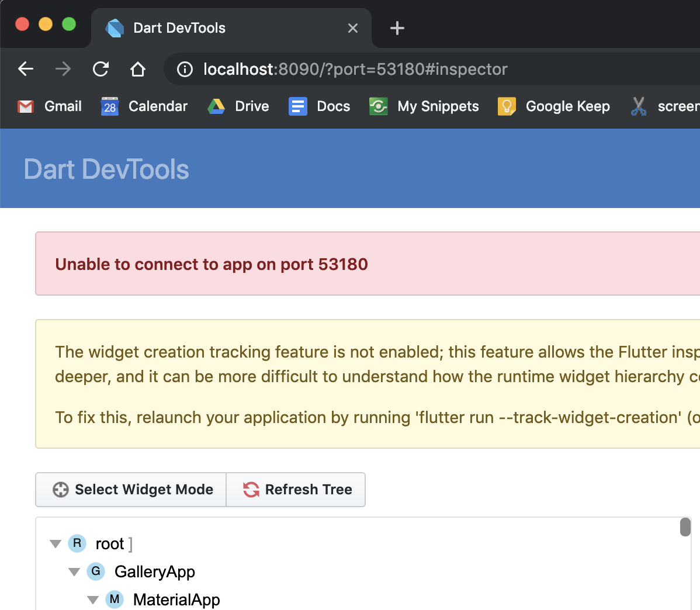Click the browser forward arrow

[63, 69]
